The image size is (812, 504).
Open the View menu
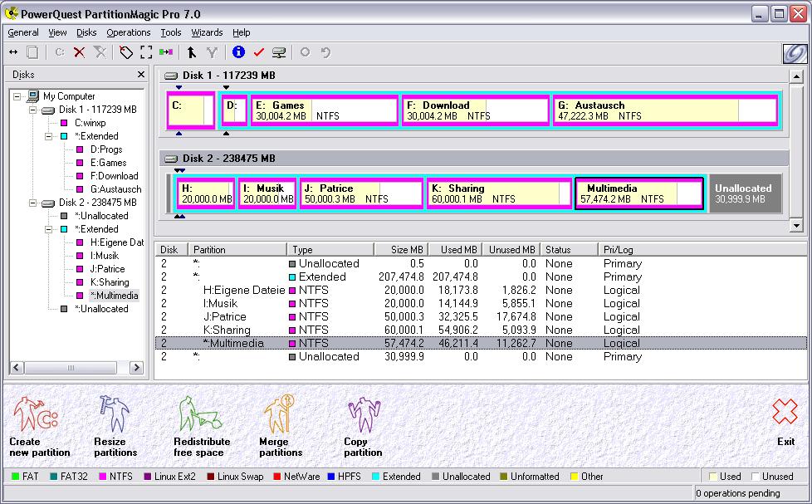(57, 32)
